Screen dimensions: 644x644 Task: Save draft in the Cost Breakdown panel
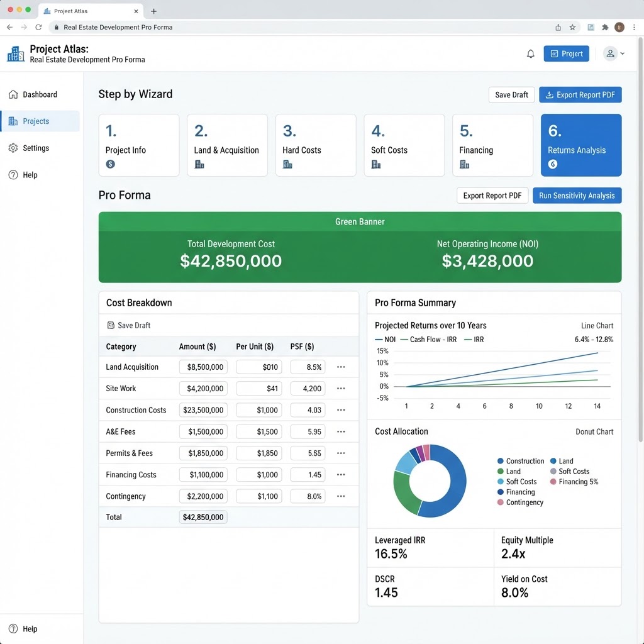[x=129, y=325]
